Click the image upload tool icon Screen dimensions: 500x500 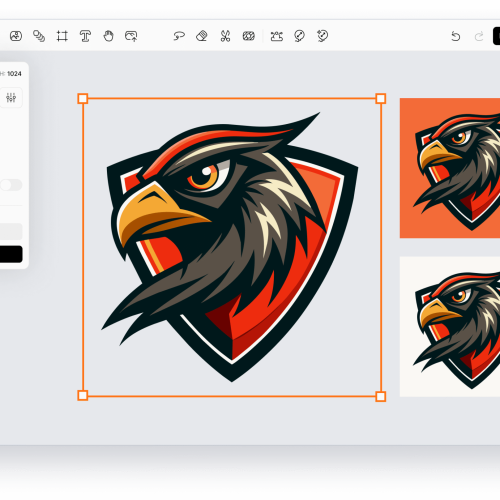point(131,36)
